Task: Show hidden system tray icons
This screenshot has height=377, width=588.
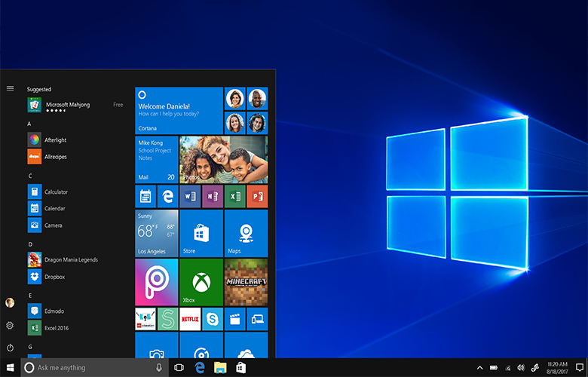Action: point(479,368)
